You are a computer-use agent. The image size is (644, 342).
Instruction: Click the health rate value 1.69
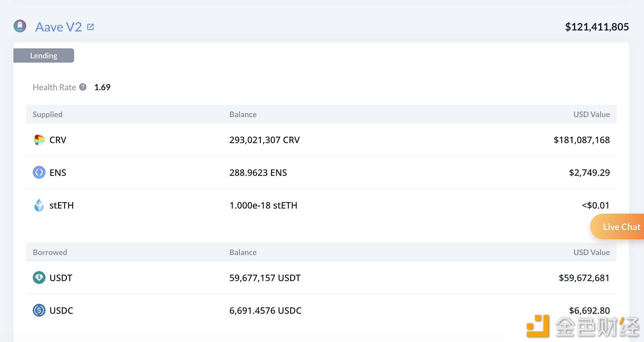pos(102,87)
